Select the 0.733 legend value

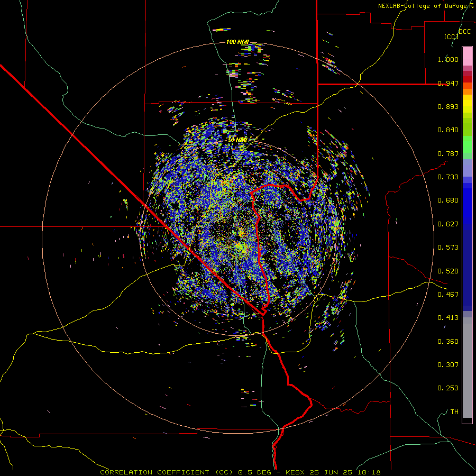[448, 177]
